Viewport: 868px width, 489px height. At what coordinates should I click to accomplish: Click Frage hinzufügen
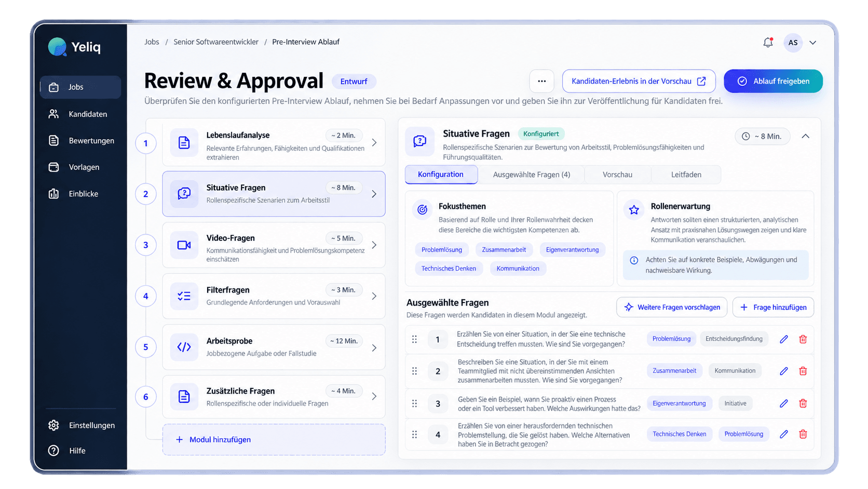coord(773,307)
